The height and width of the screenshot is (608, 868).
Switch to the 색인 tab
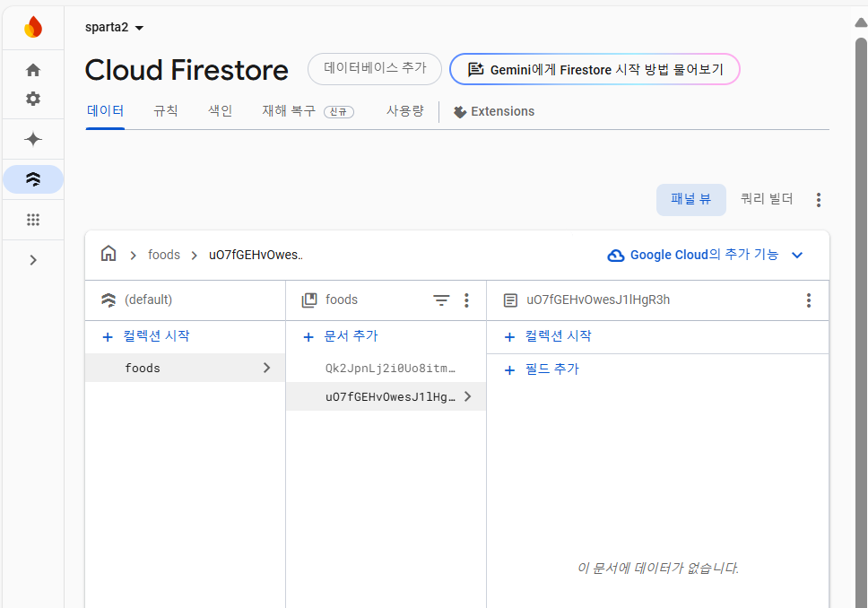click(x=220, y=110)
